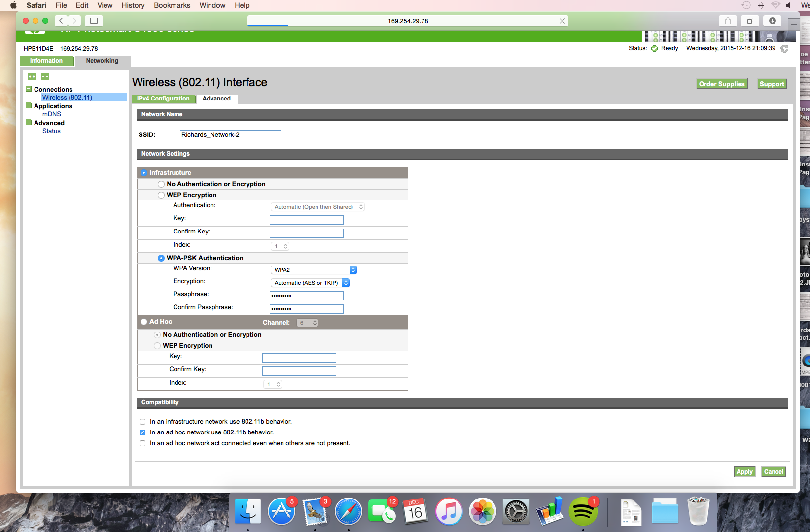Open Calendar from the Dock
Screen dimensions: 810x532
(x=416, y=511)
